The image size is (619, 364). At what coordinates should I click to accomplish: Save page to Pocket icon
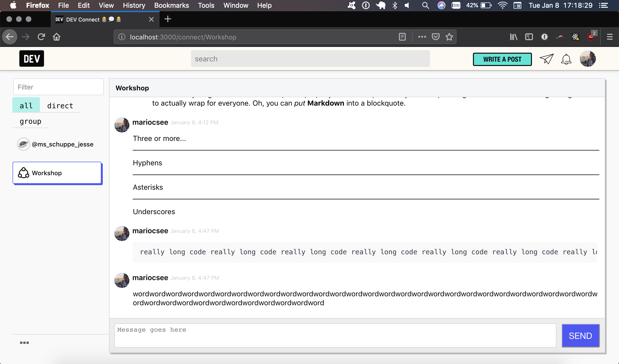tap(435, 37)
